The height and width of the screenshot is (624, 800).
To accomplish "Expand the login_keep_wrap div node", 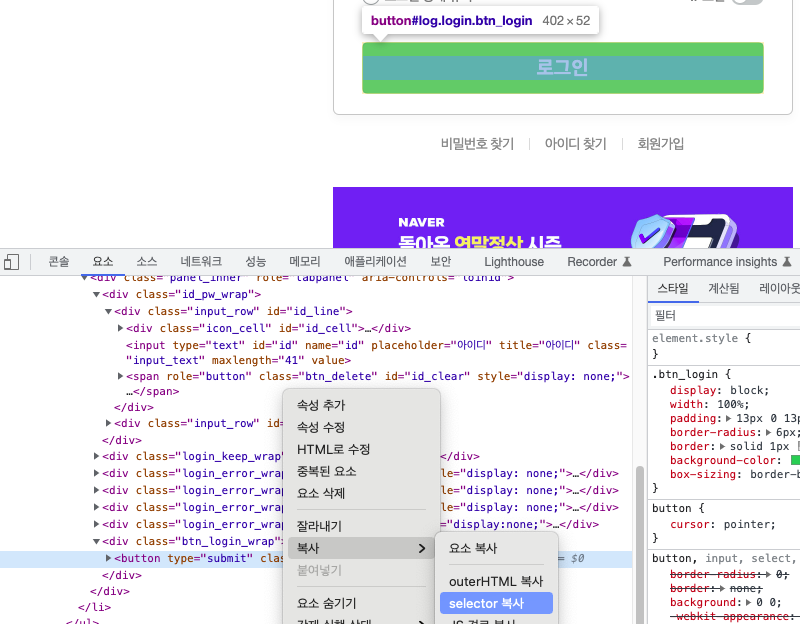I will pos(96,456).
